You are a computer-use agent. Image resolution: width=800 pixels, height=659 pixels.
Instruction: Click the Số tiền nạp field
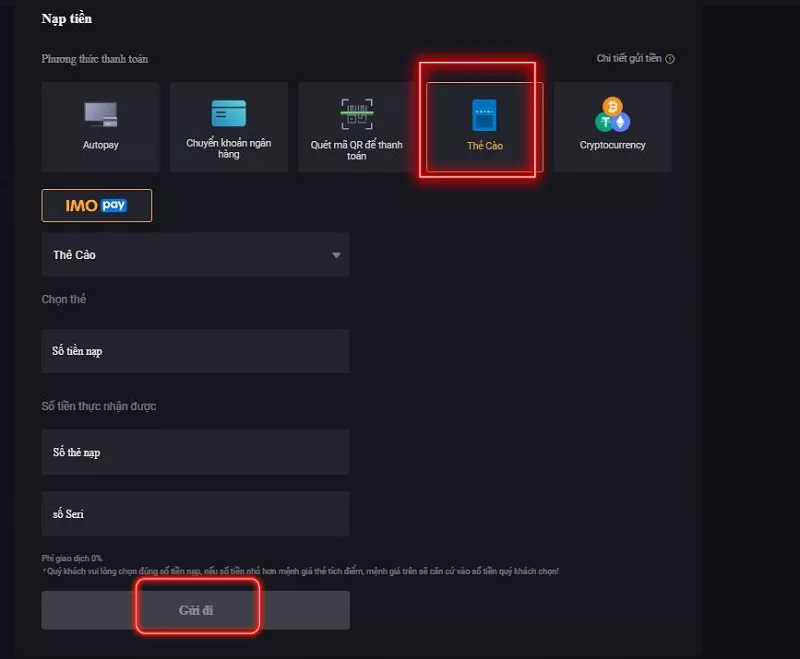(x=195, y=351)
